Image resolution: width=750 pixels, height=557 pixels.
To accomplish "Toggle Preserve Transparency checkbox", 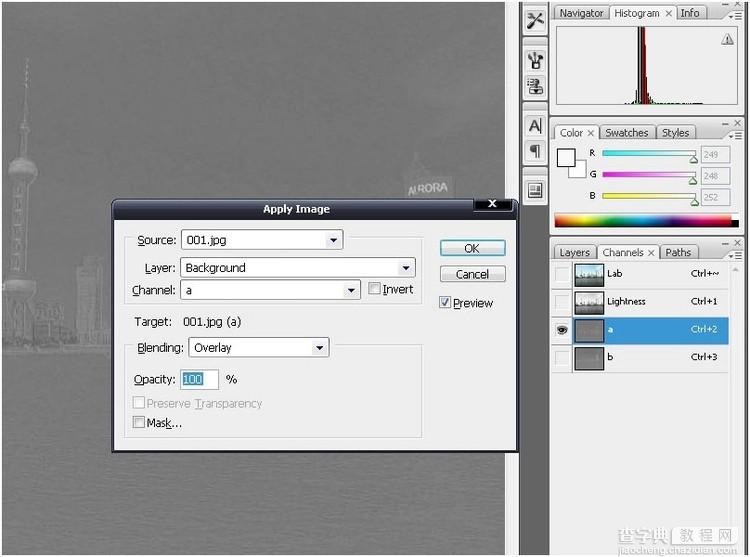I will [139, 403].
